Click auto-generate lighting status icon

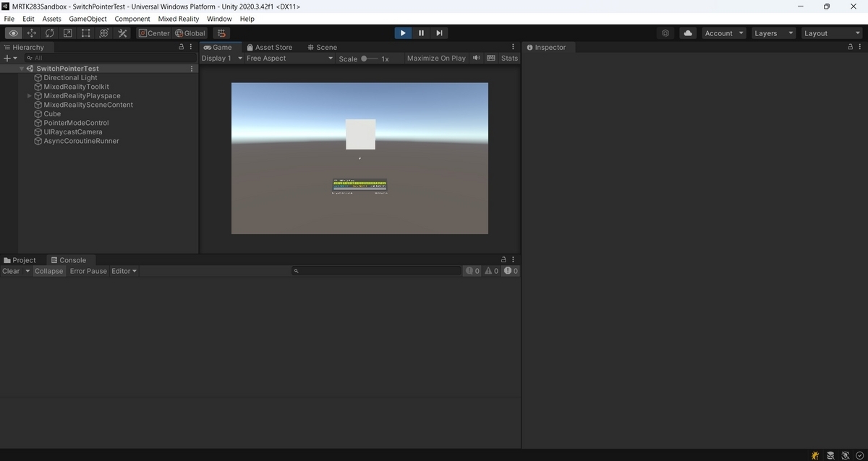coord(845,455)
